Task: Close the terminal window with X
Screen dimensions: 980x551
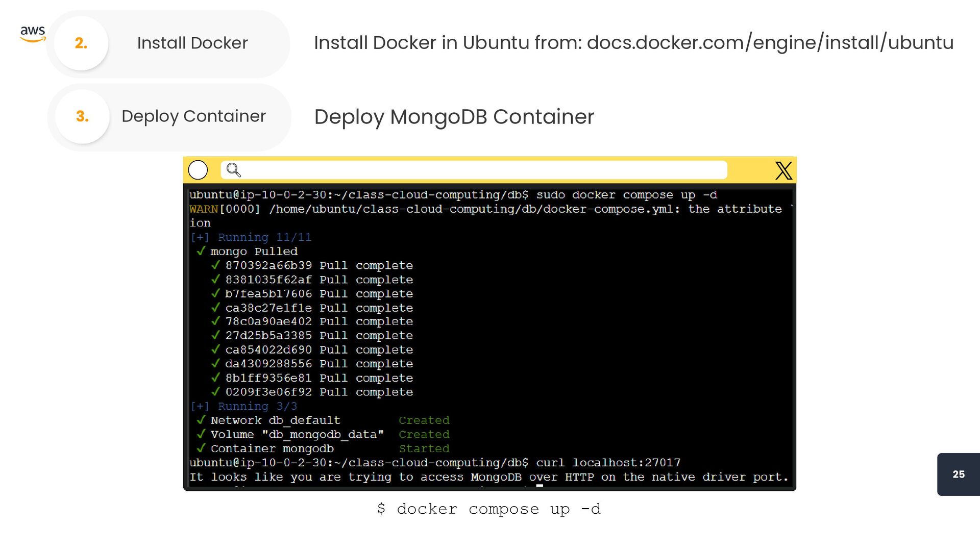Action: [783, 170]
